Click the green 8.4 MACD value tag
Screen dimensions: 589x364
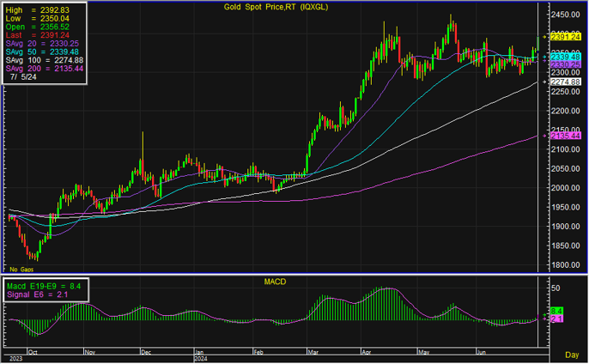(556, 310)
